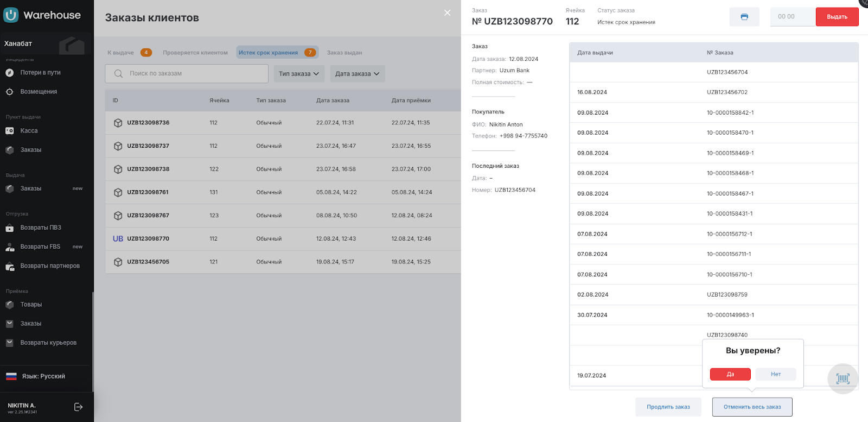Click the barcode scanner icon
Screen dimensions: 868x422
[843, 379]
